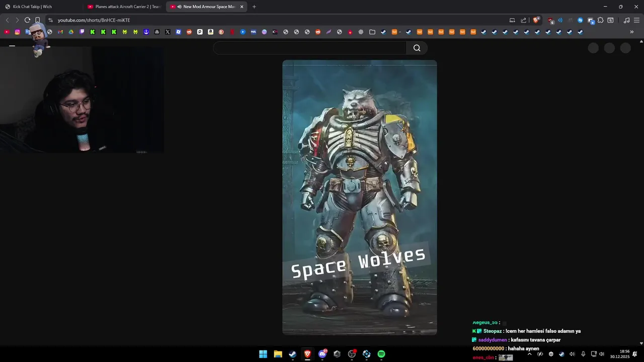Viewport: 644px width, 362px height.
Task: Click the microphone icon in system tray
Action: point(583,354)
